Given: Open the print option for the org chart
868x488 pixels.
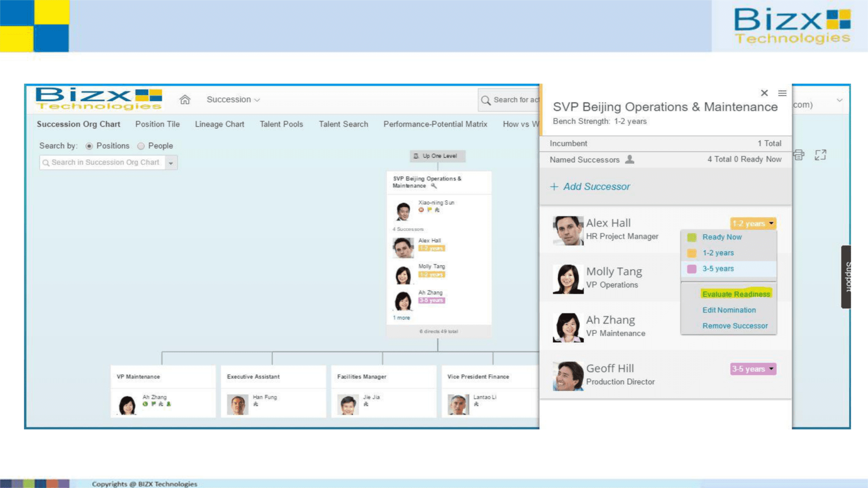Looking at the screenshot, I should [x=799, y=155].
